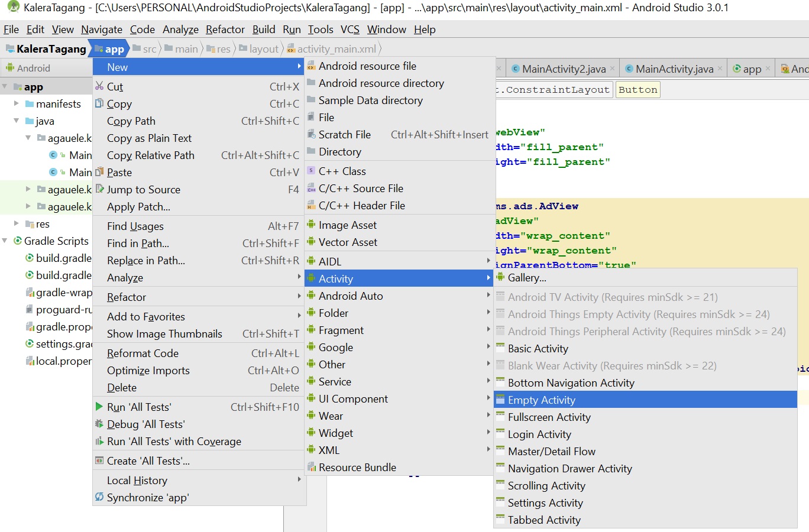
Task: Select the bug icon for Debug 'All Tests'
Action: click(x=99, y=423)
